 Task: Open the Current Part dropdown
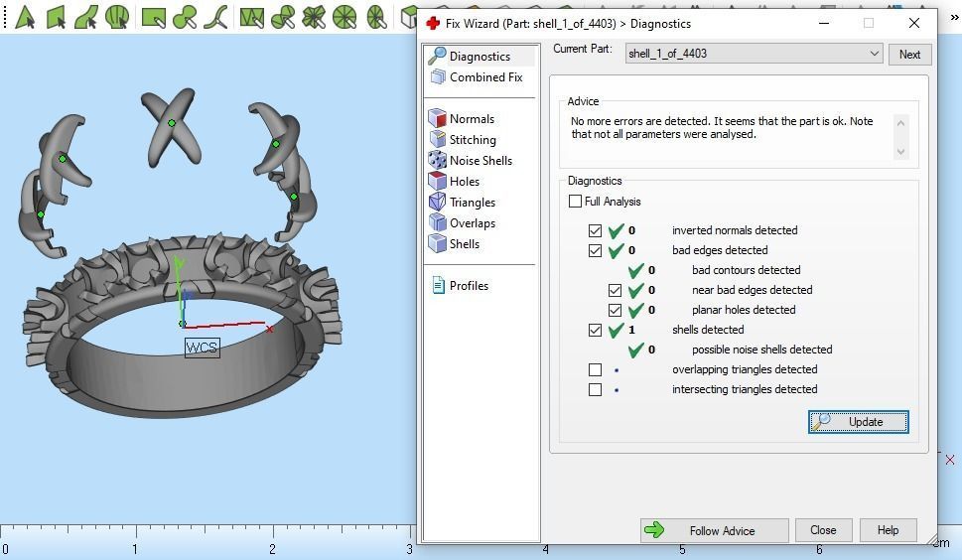click(x=755, y=54)
